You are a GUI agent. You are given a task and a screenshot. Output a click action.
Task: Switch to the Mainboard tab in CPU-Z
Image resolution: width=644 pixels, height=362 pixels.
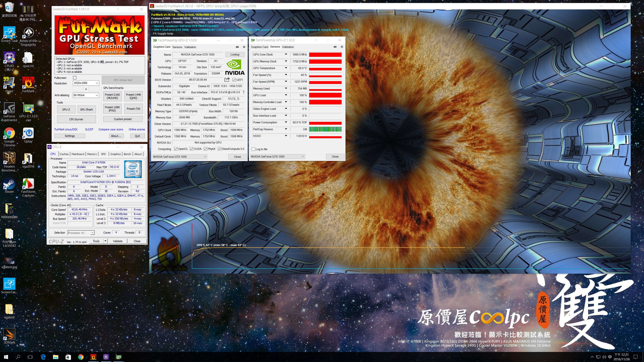[x=78, y=154]
